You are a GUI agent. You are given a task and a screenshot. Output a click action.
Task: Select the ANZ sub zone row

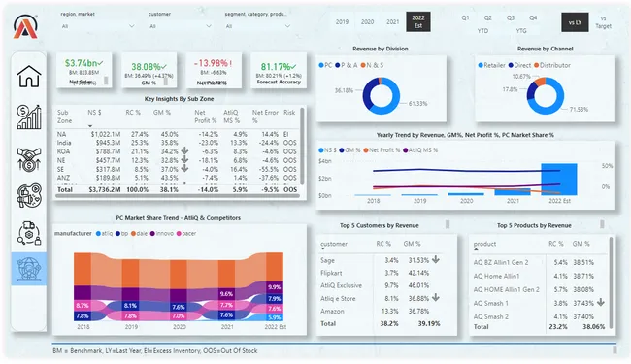177,178
